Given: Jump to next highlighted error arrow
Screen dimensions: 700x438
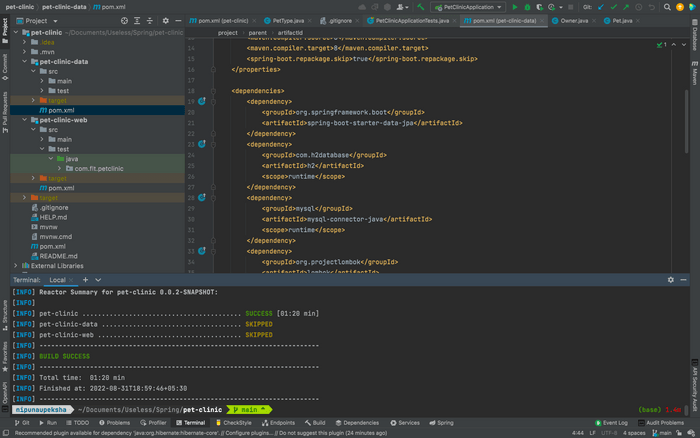Looking at the screenshot, I should [x=683, y=45].
